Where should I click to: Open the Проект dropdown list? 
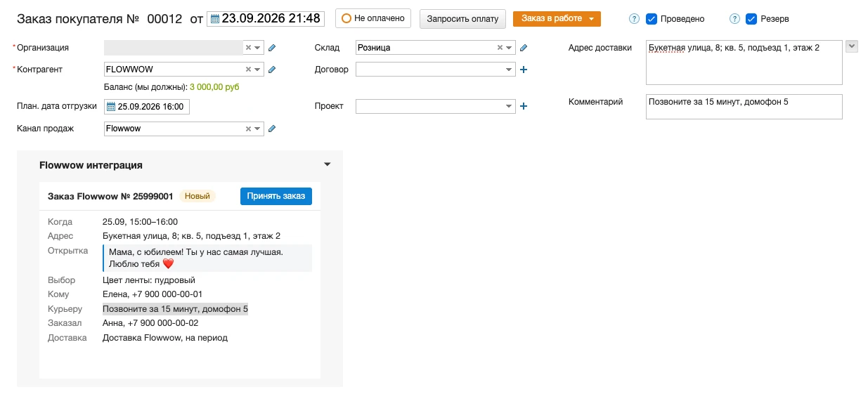[510, 106]
